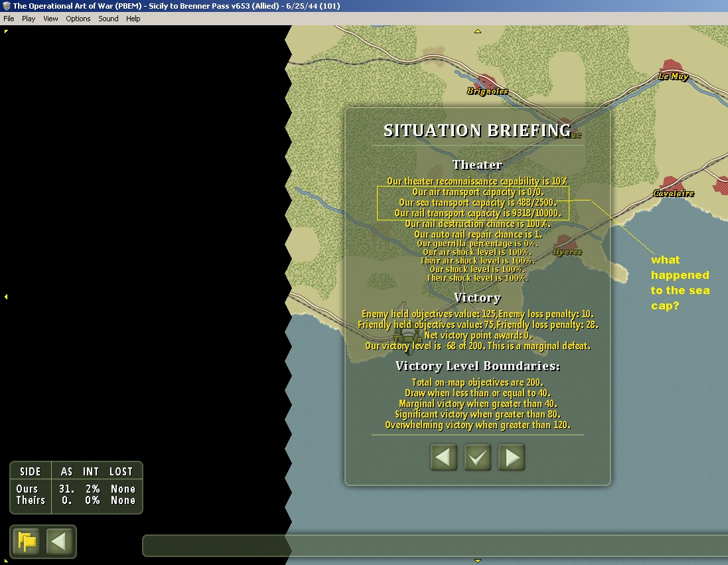Click the bottom-left corner scroll arrow
The height and width of the screenshot is (565, 728).
coord(6,560)
